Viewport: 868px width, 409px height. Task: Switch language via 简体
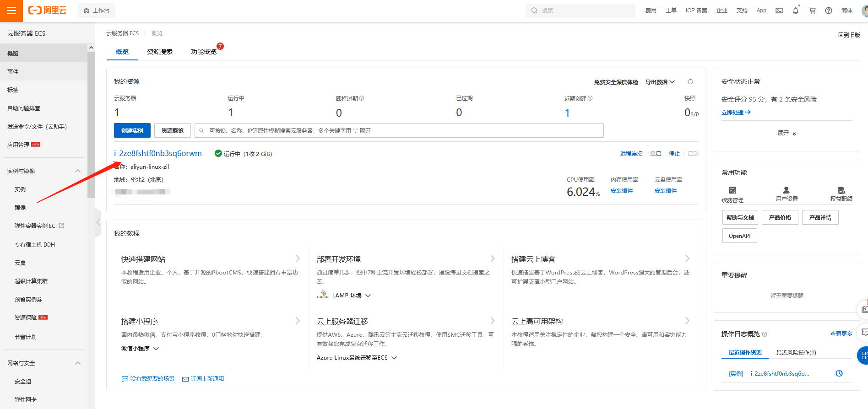click(x=847, y=11)
